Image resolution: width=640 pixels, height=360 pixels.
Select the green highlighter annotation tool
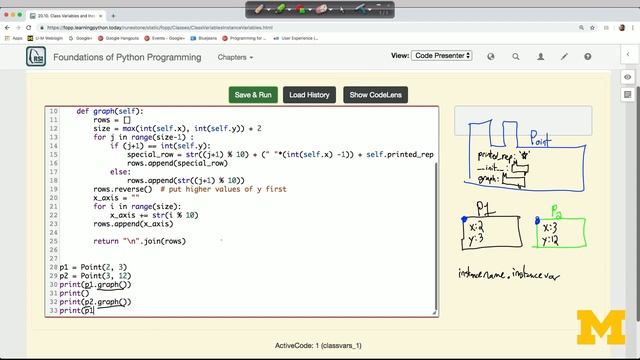280,9
